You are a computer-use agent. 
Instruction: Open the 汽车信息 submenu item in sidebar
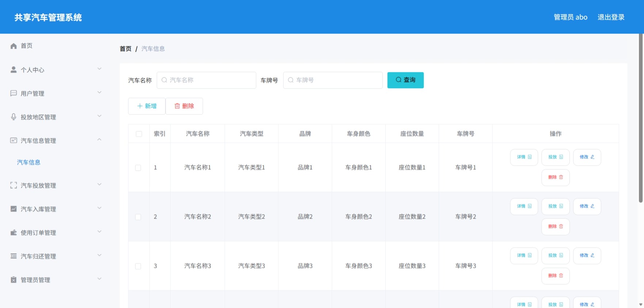tap(28, 162)
